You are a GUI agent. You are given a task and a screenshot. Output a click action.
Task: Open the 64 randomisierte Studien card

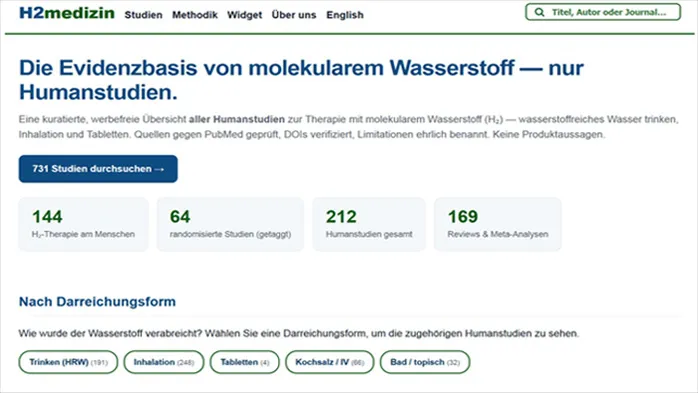pyautogui.click(x=230, y=224)
